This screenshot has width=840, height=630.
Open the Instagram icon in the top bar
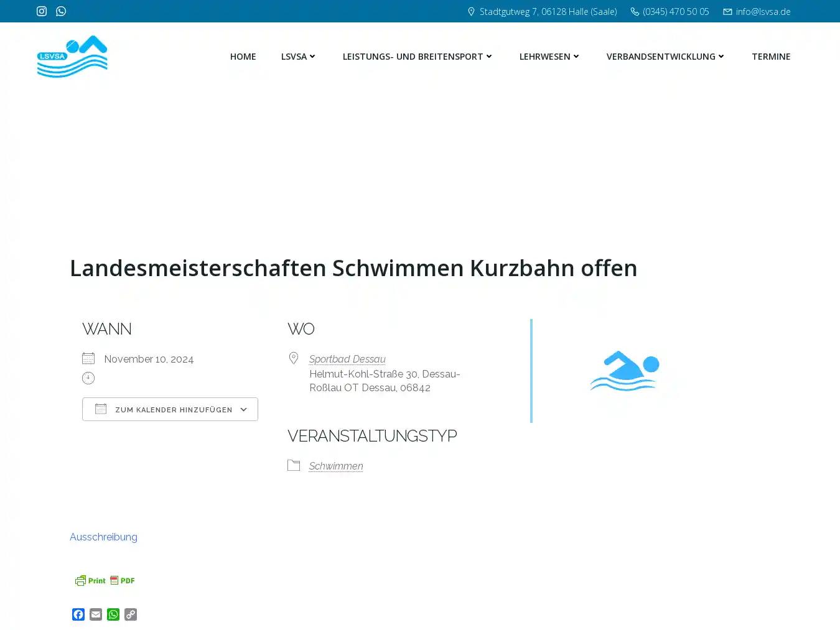point(41,11)
